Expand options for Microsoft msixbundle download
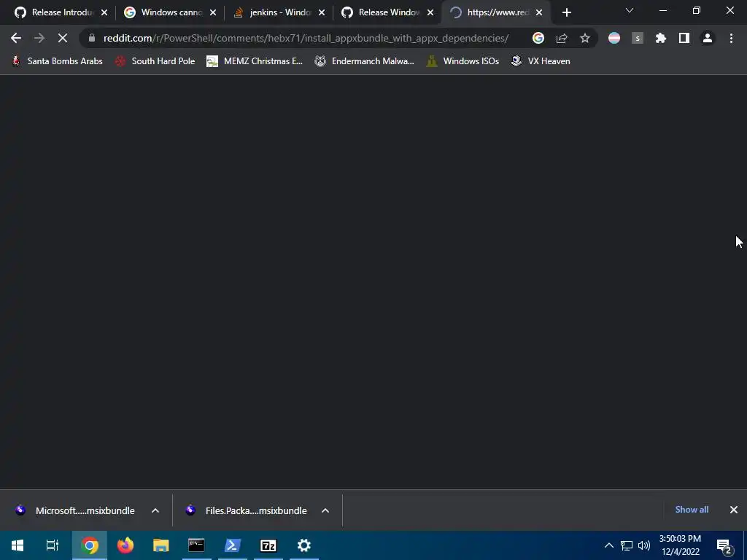 click(x=155, y=510)
